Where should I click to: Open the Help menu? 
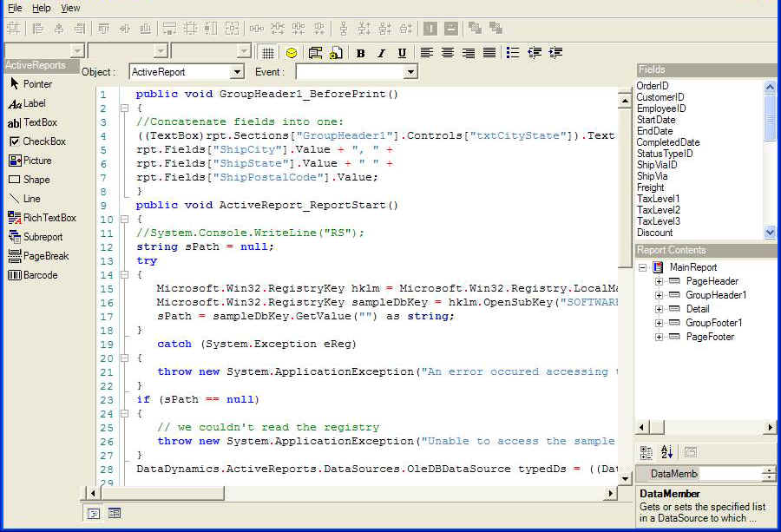click(x=42, y=8)
